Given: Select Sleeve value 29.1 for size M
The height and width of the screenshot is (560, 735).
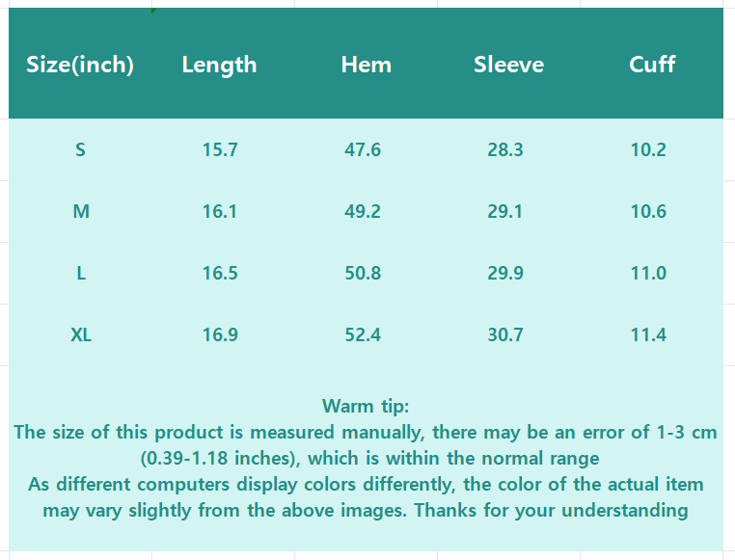Looking at the screenshot, I should tap(505, 211).
